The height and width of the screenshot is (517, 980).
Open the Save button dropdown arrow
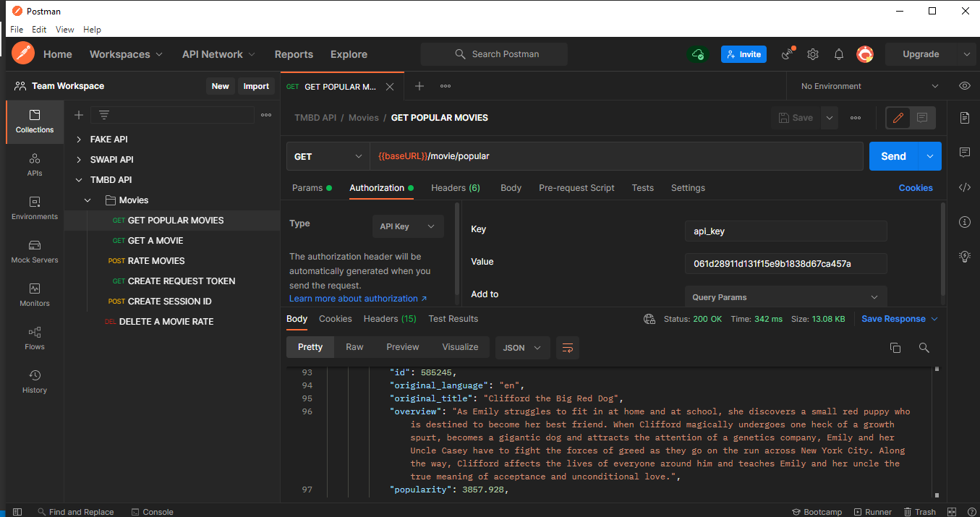[x=830, y=118]
